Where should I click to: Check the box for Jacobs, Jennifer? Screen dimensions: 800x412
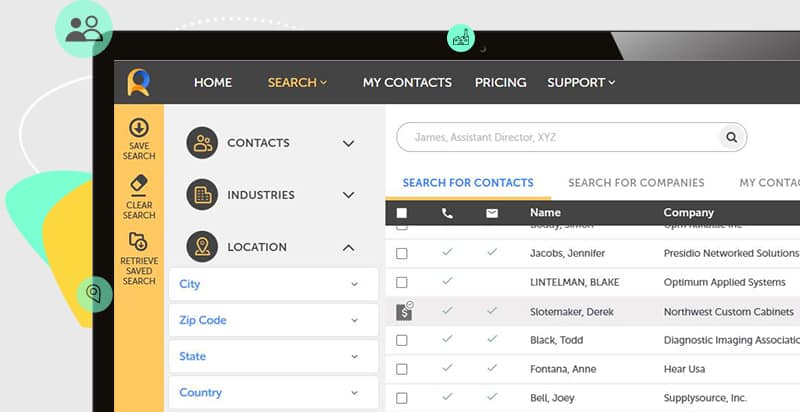[x=402, y=253]
